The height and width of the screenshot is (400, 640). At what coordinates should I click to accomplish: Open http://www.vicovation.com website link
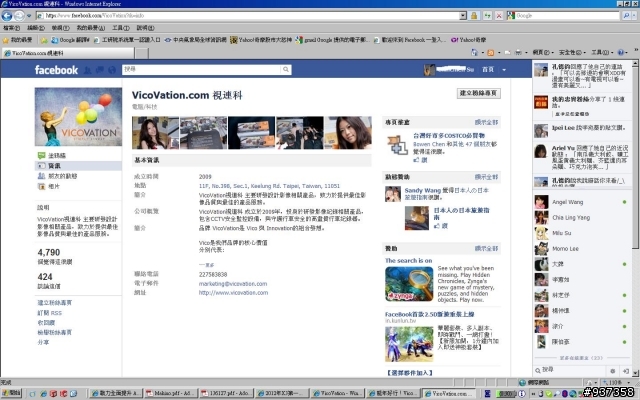(233, 293)
